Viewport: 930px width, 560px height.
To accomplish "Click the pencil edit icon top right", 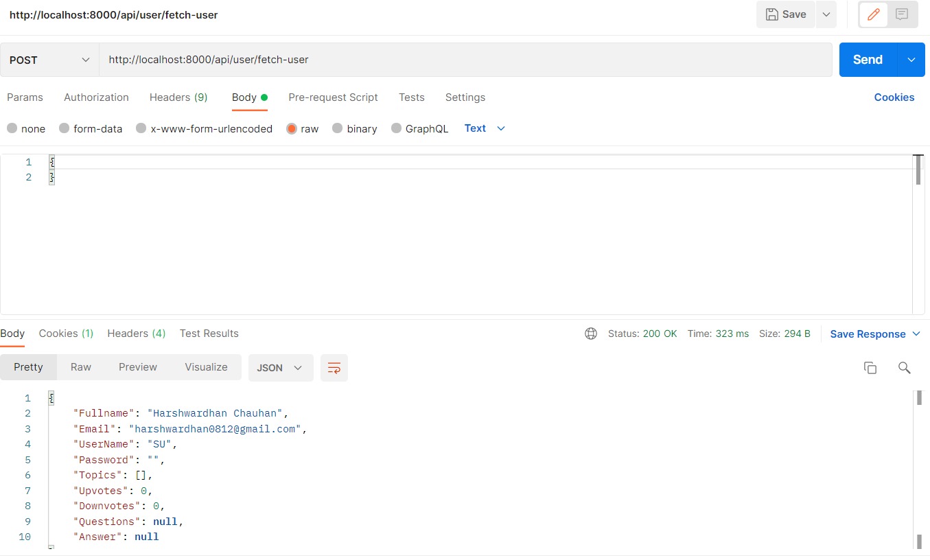I will point(873,14).
